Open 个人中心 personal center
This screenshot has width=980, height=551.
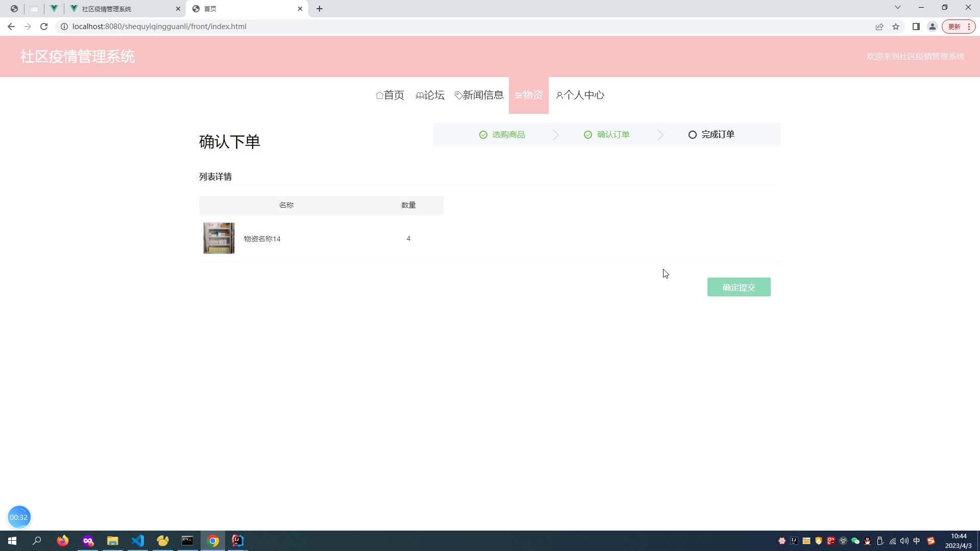pos(580,95)
